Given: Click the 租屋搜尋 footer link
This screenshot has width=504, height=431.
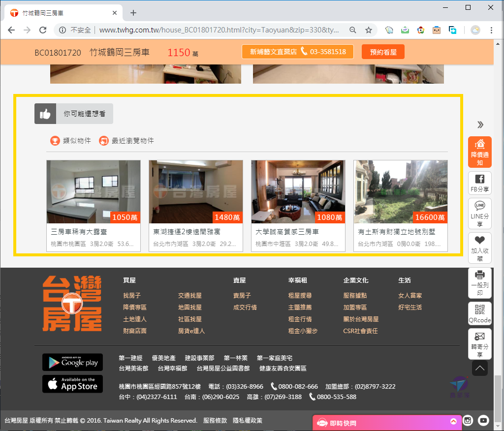Looking at the screenshot, I should 300,295.
